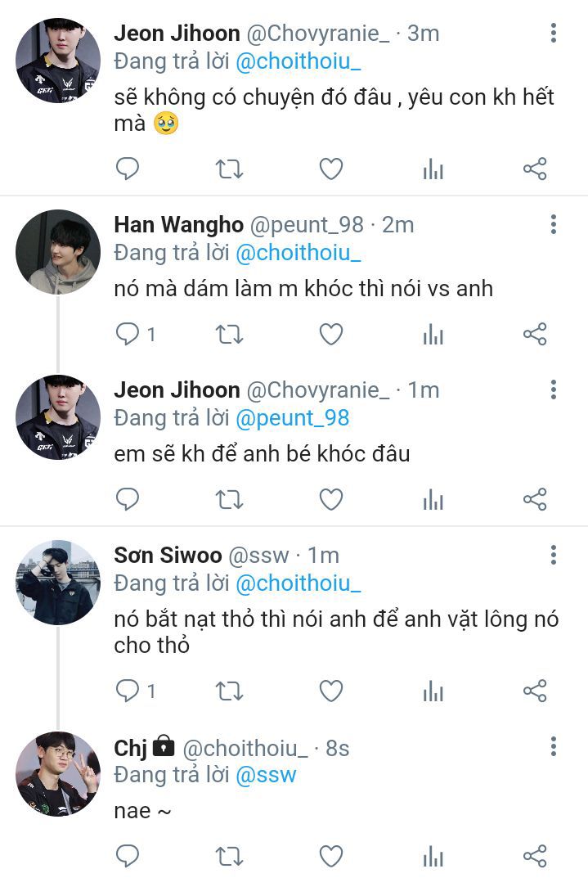Retweet Chj's "nae ~" reply

pos(229,856)
